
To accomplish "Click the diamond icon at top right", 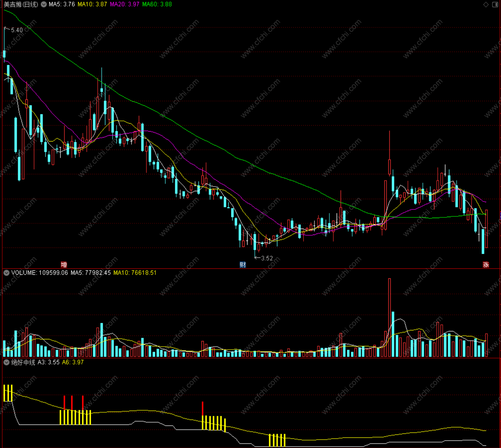I will [486, 4].
